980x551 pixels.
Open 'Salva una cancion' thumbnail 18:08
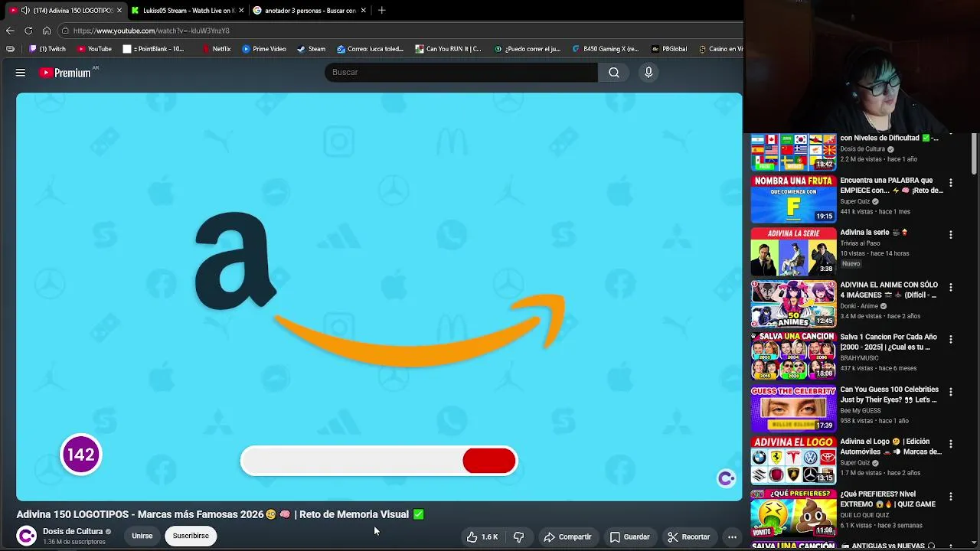[x=793, y=356]
